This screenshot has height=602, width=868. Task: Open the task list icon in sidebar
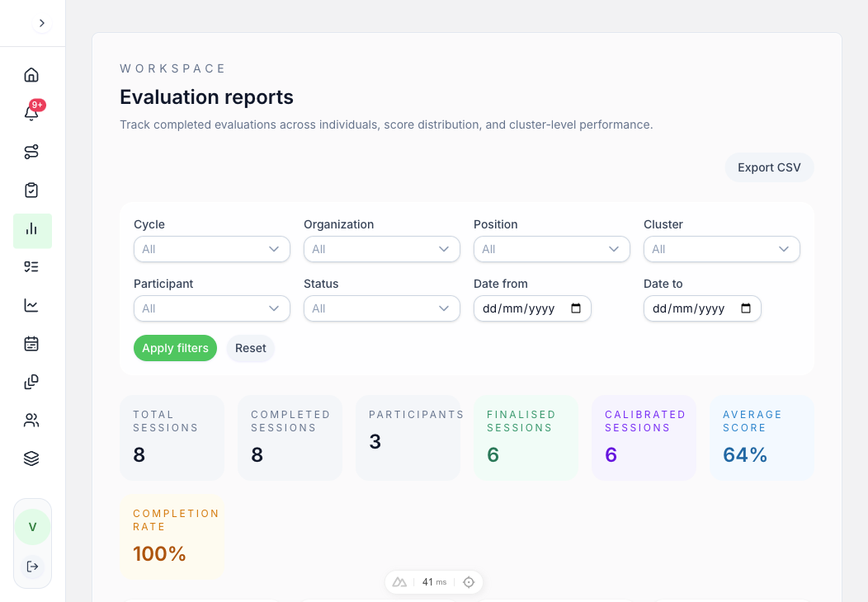tap(31, 266)
